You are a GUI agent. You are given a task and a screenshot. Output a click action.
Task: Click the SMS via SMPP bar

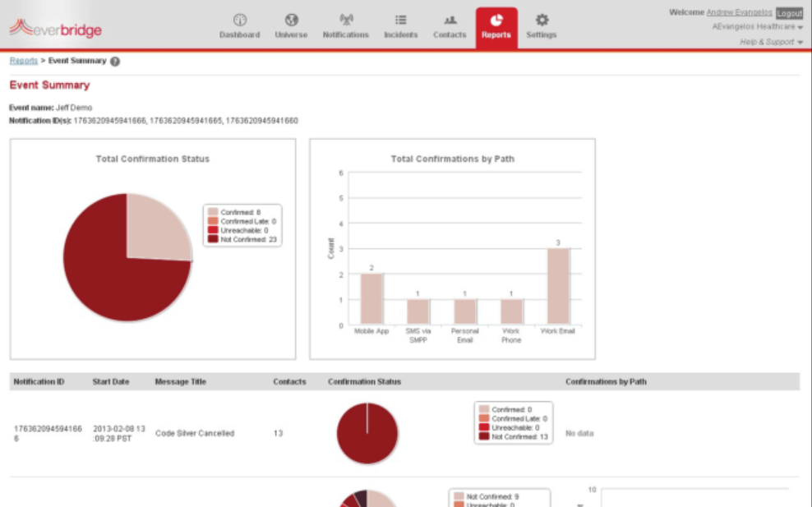pos(418,312)
